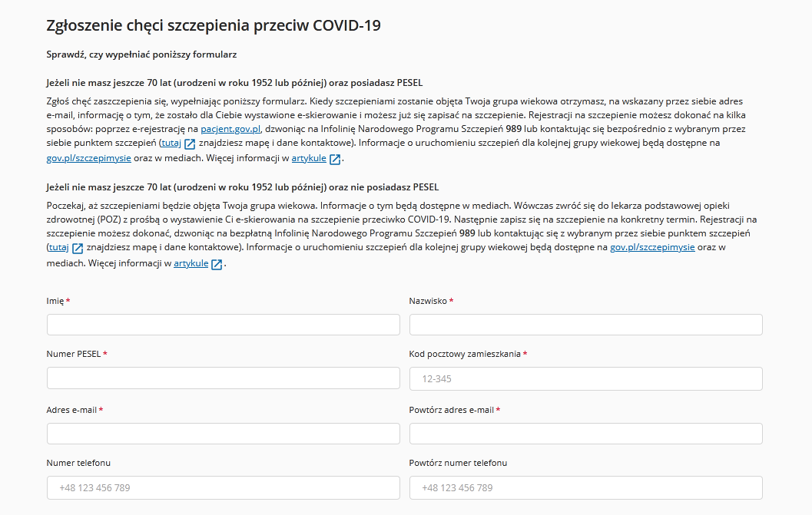Image resolution: width=812 pixels, height=515 pixels.
Task: Focus the Nazwisko input field
Action: point(585,325)
